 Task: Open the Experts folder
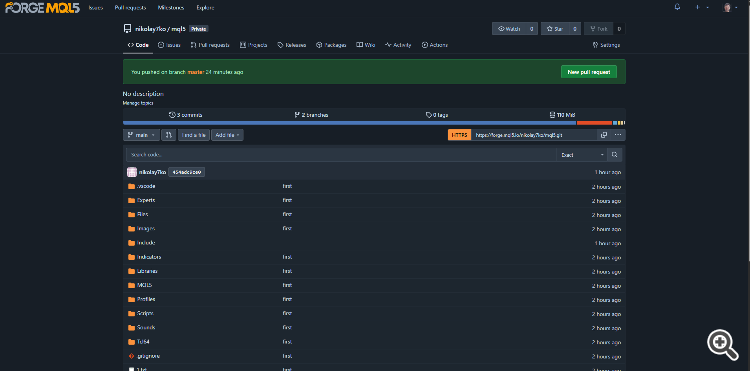(146, 200)
